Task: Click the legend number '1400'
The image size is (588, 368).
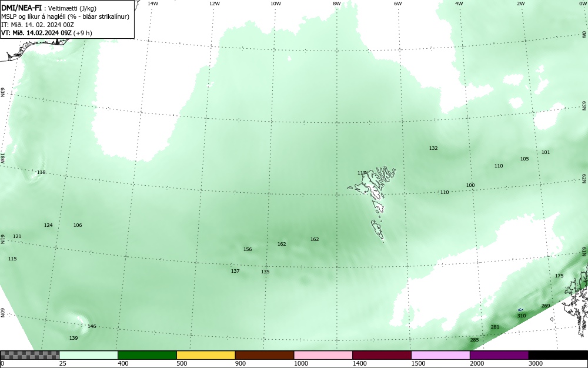Action: [x=360, y=363]
